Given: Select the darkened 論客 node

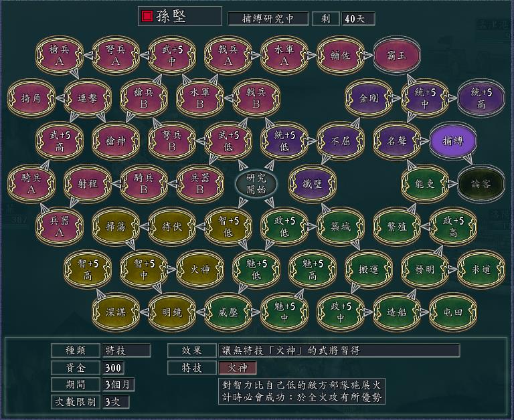Looking at the screenshot, I should coord(481,183).
